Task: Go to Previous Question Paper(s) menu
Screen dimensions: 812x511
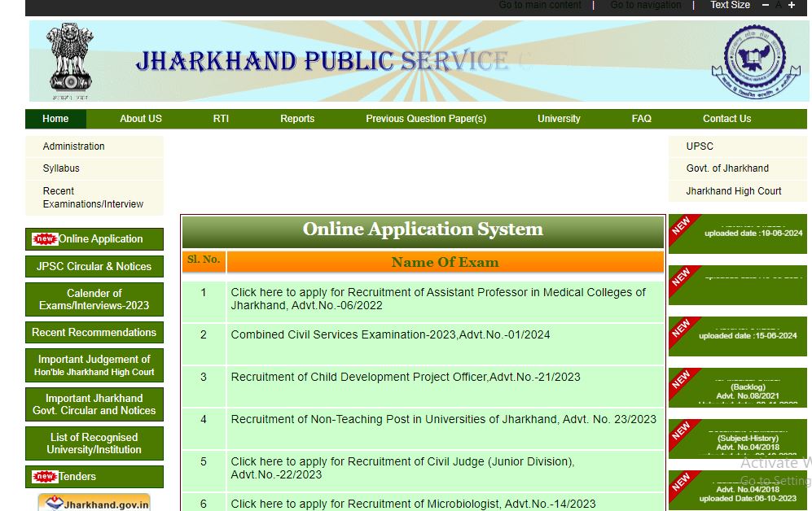Action: click(426, 119)
